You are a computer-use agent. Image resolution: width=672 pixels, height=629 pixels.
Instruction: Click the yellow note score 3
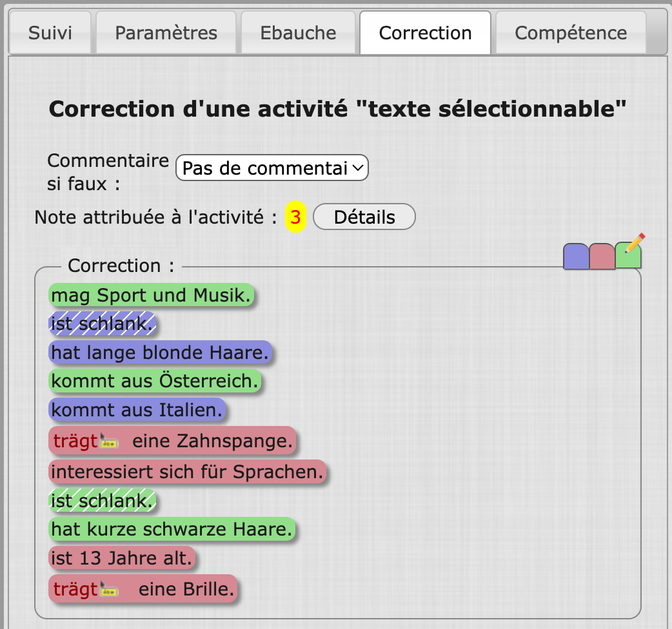[295, 218]
